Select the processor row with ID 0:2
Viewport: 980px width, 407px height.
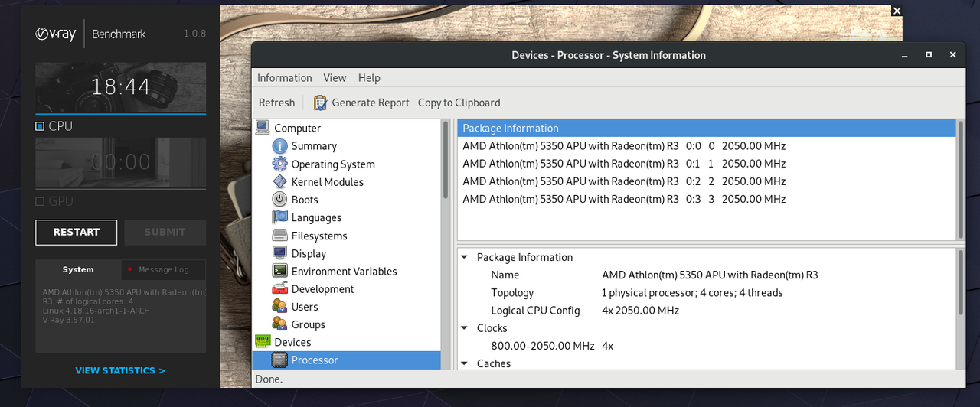tap(707, 181)
